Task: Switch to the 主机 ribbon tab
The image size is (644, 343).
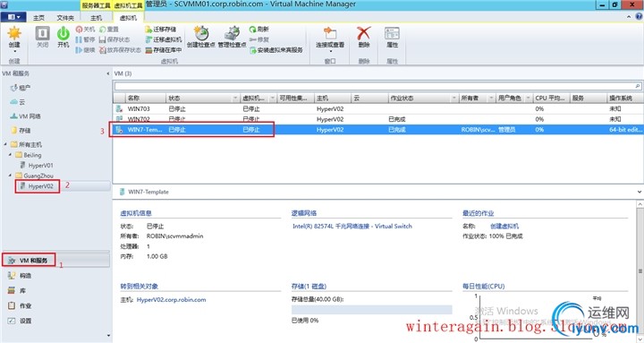Action: (96, 18)
